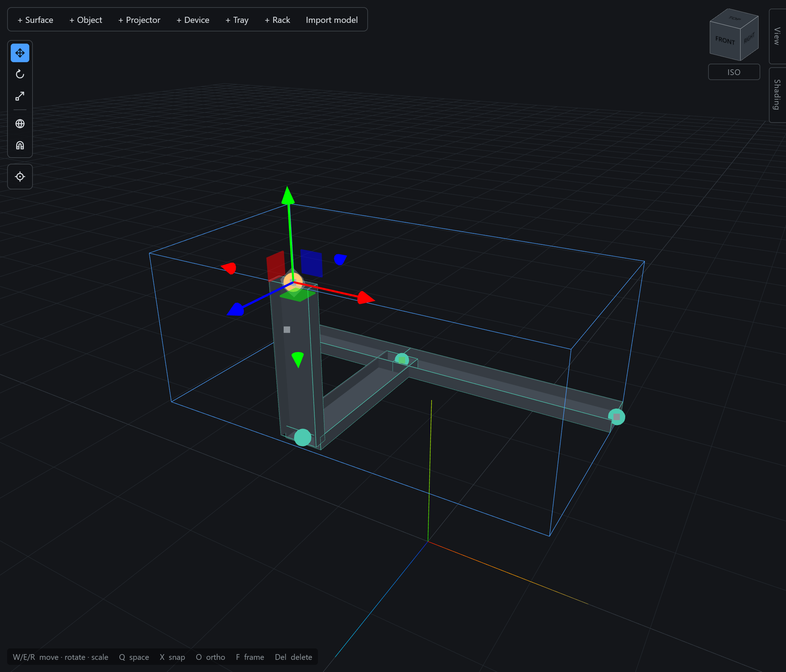Viewport: 786px width, 672px height.
Task: Click the 'Del delete' shortcut hint
Action: coord(294,657)
